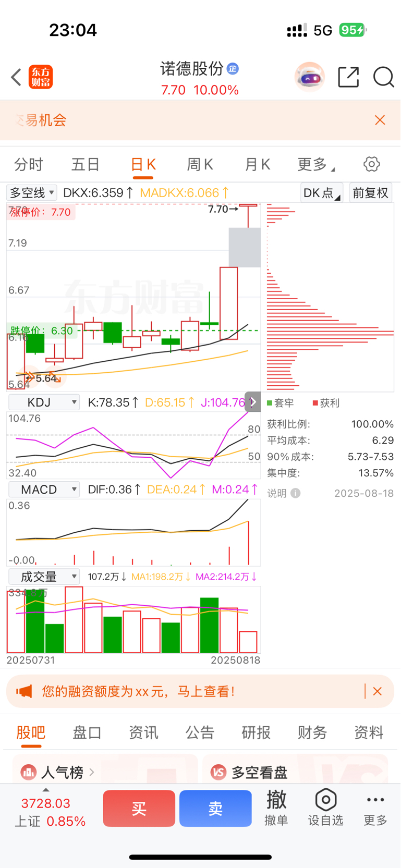
Task: Tap the latest limit-up candlestick
Action: 248,216
